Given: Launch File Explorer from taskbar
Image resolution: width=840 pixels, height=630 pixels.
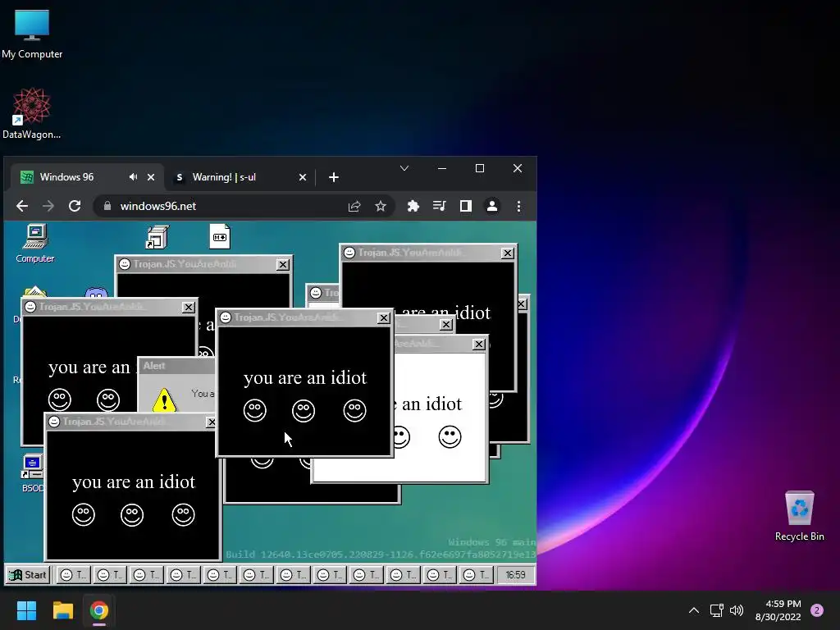Looking at the screenshot, I should coord(62,610).
